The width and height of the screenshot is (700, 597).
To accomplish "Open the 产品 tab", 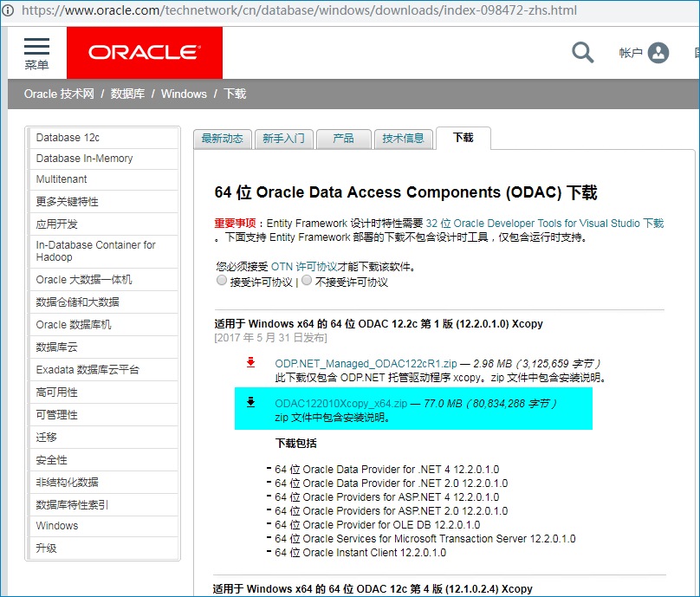I will [343, 139].
